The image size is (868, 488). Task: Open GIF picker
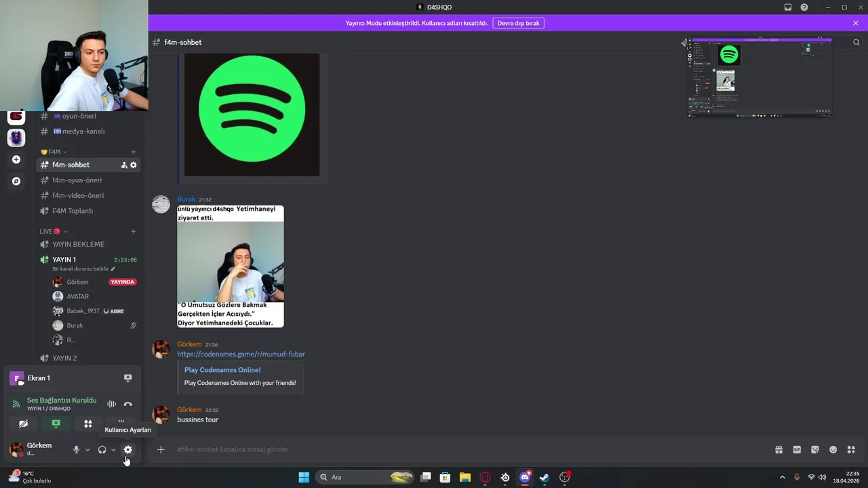click(x=797, y=449)
